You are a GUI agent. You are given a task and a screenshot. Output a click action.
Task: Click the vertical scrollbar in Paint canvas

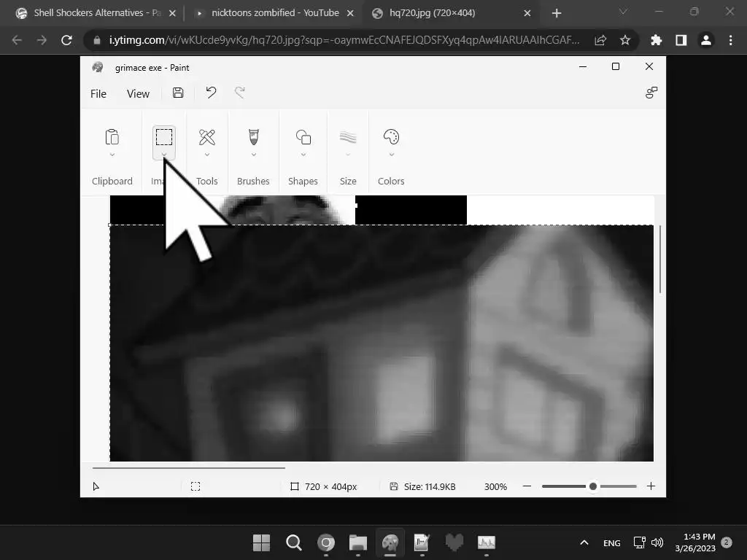coord(660,260)
